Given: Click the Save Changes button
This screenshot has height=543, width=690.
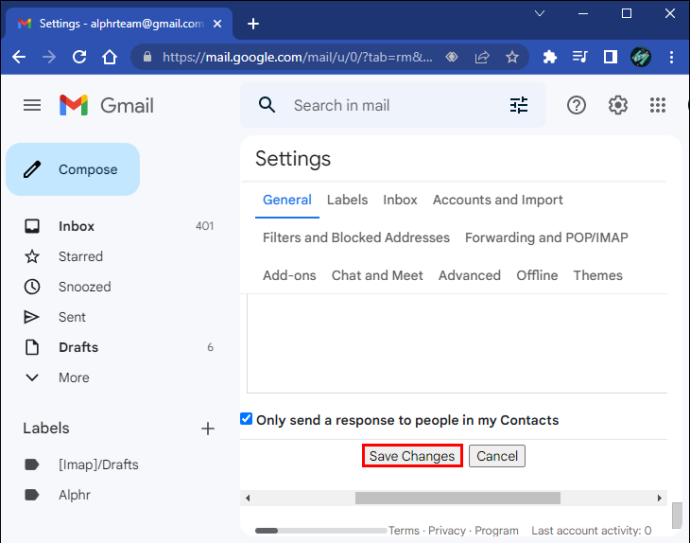Looking at the screenshot, I should pos(412,456).
